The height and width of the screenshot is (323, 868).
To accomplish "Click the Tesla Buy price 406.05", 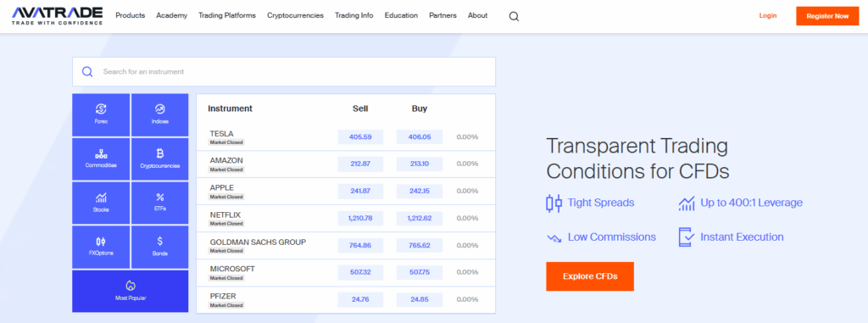I will 420,136.
